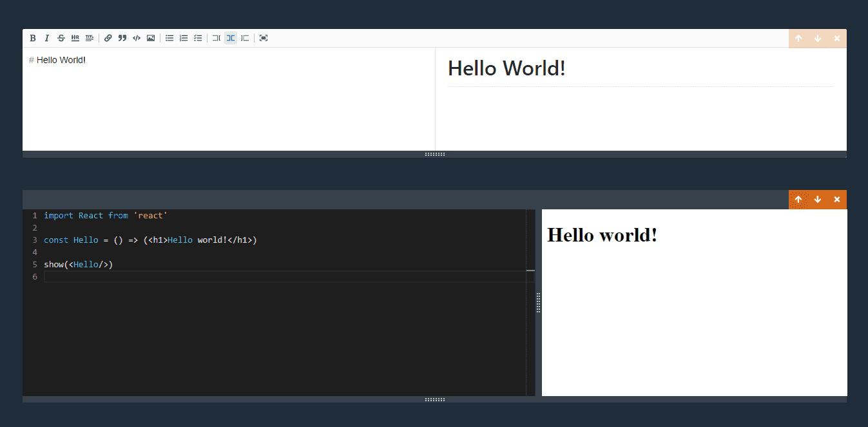Insert inline code with the code icon
The width and height of the screenshot is (868, 427).
[137, 38]
